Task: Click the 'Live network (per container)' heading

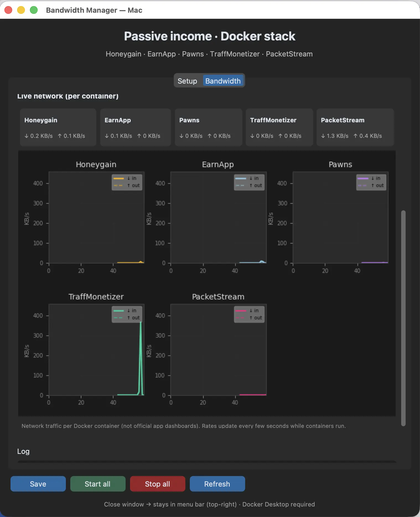Action: click(68, 96)
